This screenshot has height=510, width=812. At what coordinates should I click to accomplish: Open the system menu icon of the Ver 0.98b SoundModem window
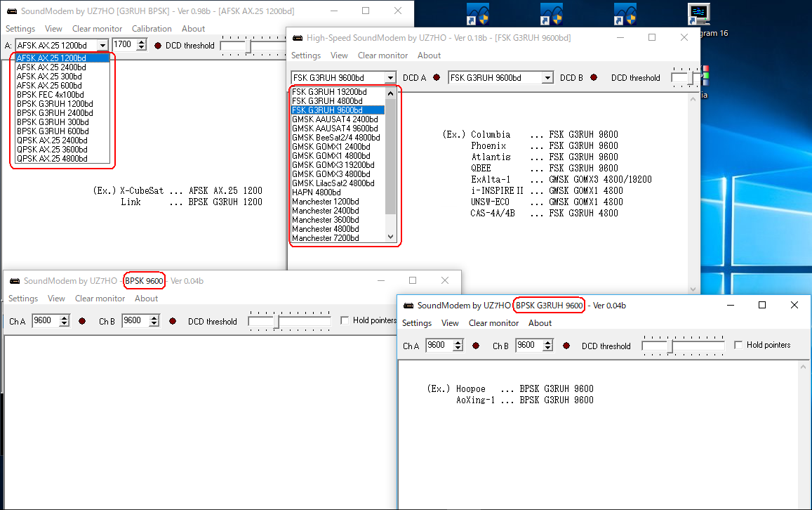pos(11,11)
